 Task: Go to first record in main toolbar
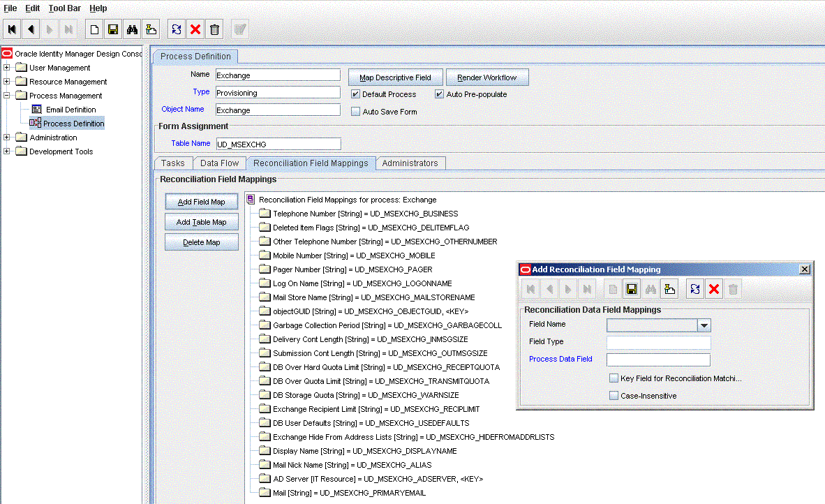coord(12,29)
